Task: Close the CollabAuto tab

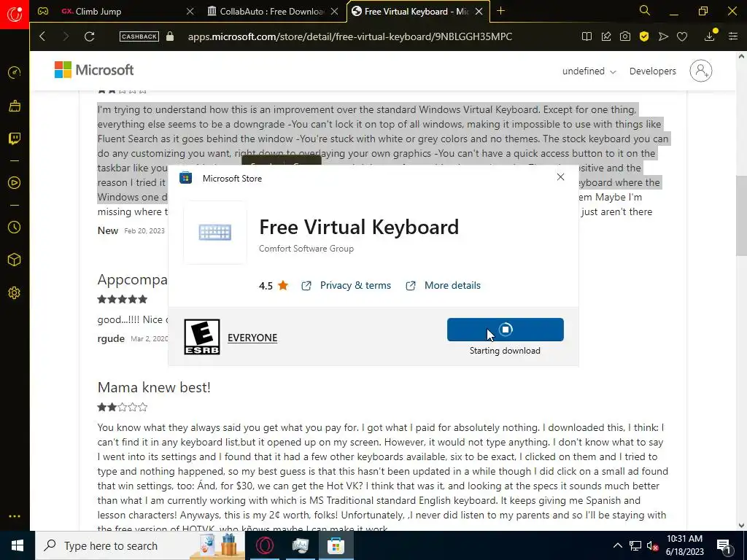Action: (x=334, y=12)
